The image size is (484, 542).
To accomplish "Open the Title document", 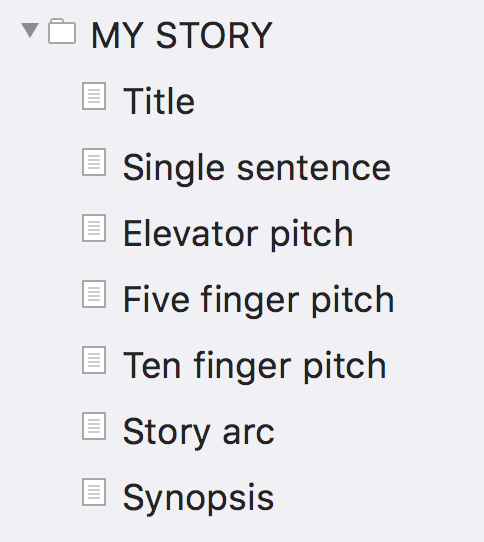I will (159, 101).
